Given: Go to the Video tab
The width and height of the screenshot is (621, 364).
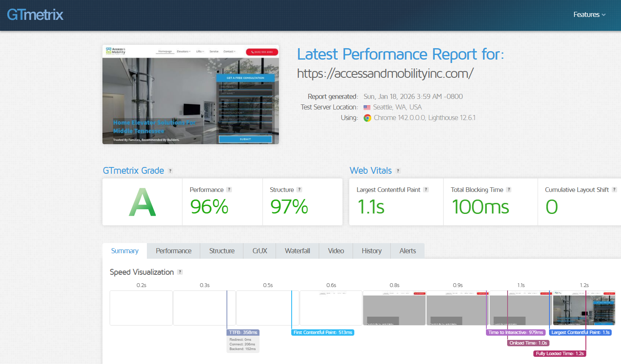Looking at the screenshot, I should click(x=336, y=251).
